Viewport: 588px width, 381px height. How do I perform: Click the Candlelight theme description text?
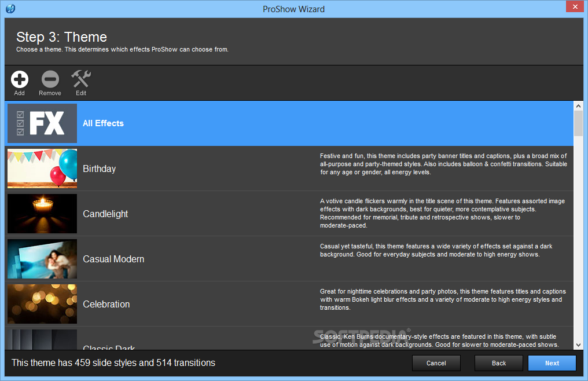tap(443, 213)
